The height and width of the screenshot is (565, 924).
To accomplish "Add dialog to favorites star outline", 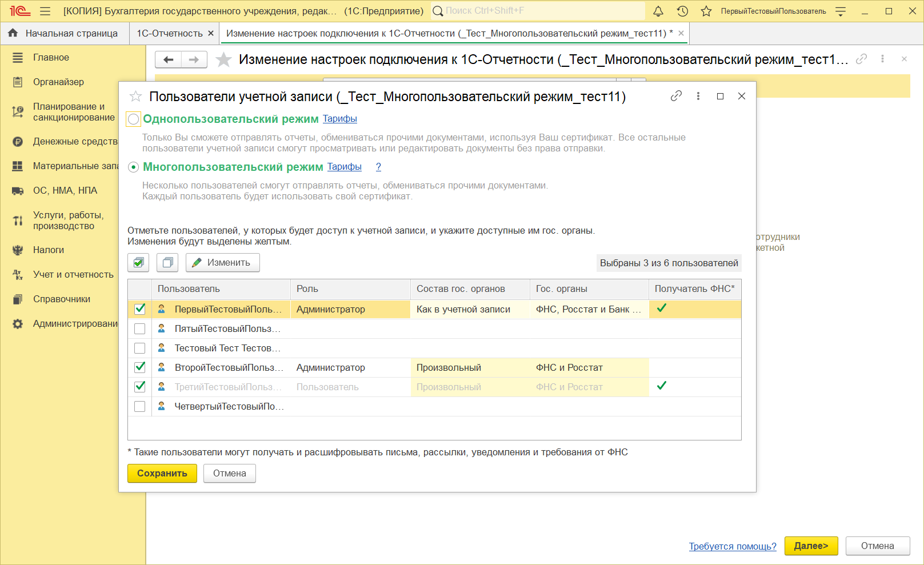I will tap(135, 97).
